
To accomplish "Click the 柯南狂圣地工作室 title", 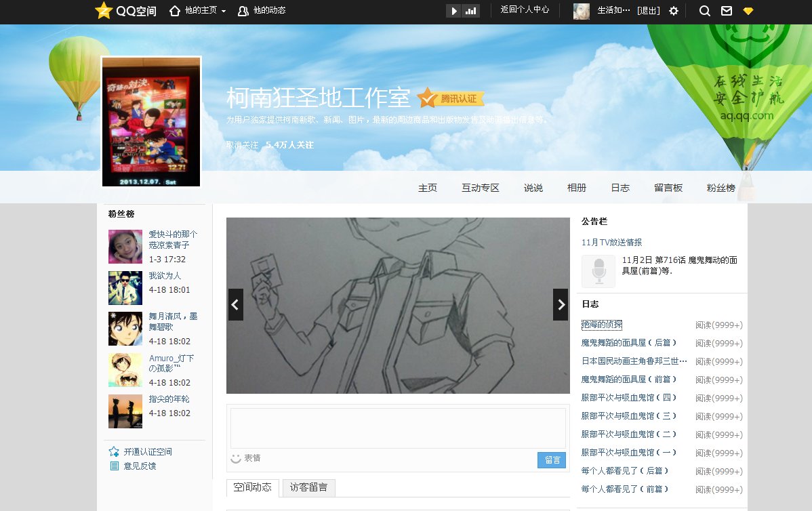I will click(x=319, y=98).
